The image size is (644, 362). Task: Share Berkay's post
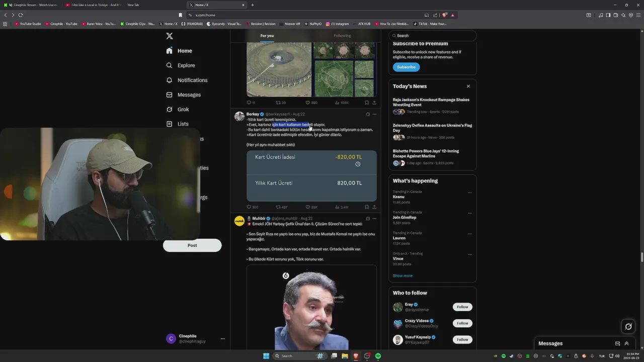pos(374,207)
